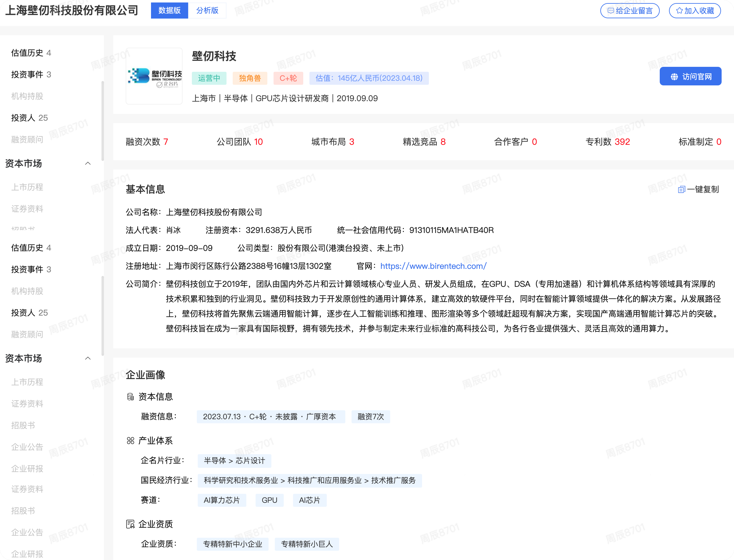The width and height of the screenshot is (734, 560).
Task: Click the C+轮 round tag
Action: [x=288, y=78]
